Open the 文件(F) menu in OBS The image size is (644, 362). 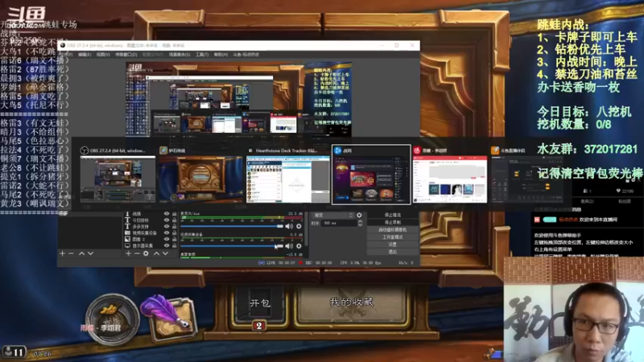66,55
